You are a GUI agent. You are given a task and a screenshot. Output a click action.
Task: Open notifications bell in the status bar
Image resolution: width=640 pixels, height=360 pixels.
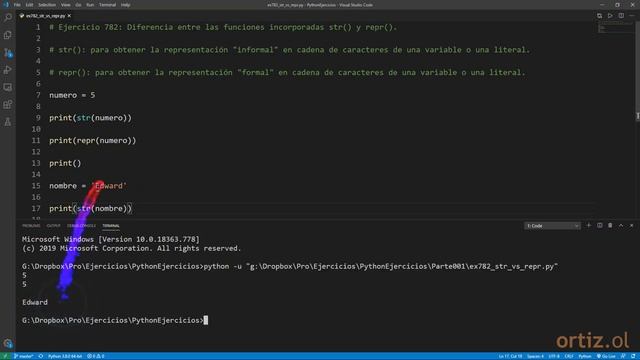tap(633, 356)
